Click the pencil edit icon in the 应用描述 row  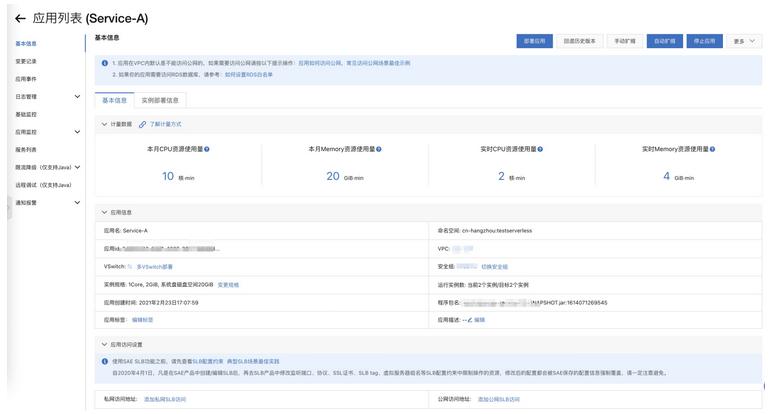(x=470, y=320)
